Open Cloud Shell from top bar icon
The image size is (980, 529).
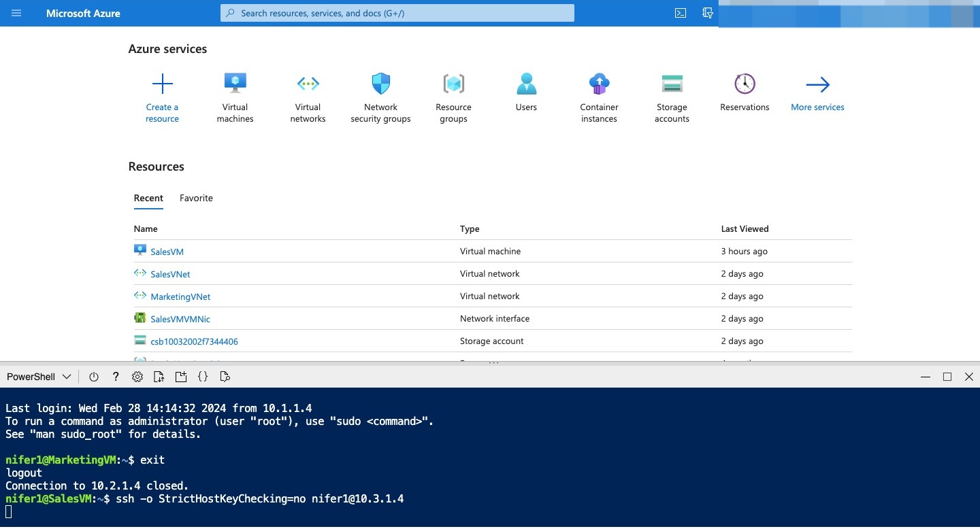(x=680, y=13)
